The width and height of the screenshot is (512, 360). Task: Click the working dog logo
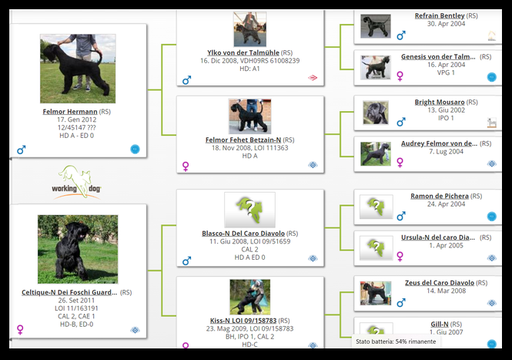click(x=76, y=182)
